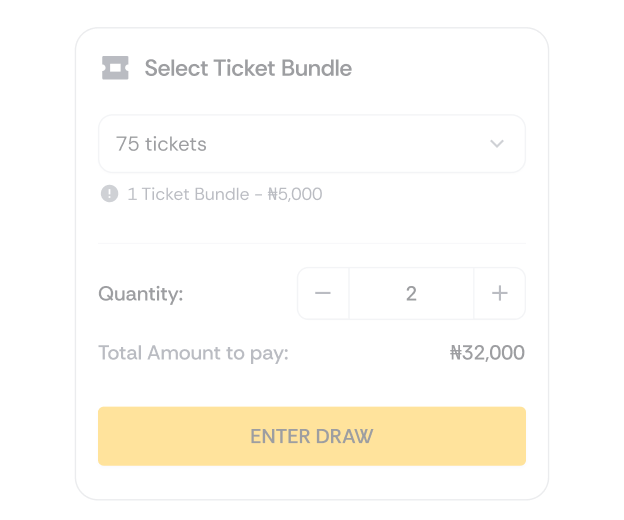Click the ticket icon beside the heading

(x=115, y=68)
